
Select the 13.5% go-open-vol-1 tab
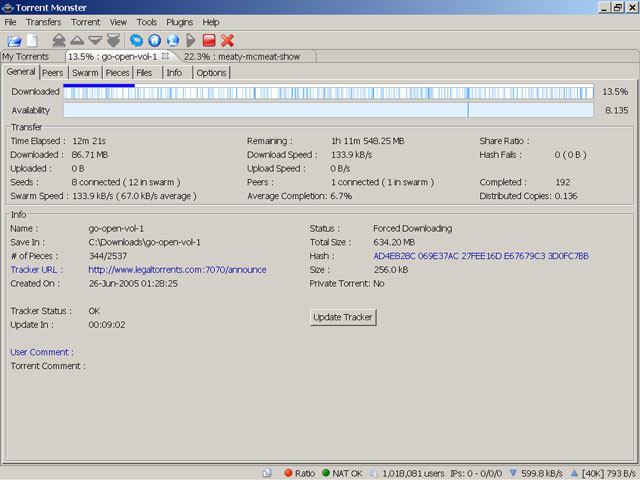point(112,56)
